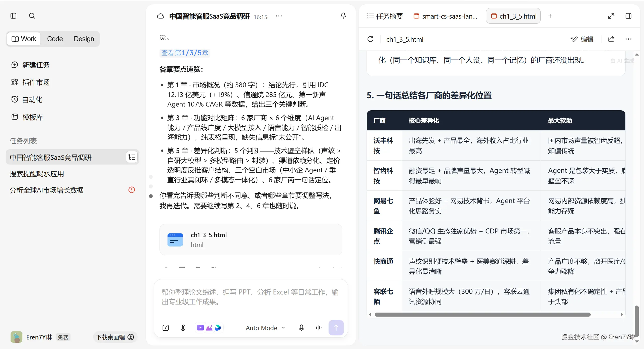Open the ch1_3_5.html file card in chat
The height and width of the screenshot is (349, 644).
click(x=251, y=239)
